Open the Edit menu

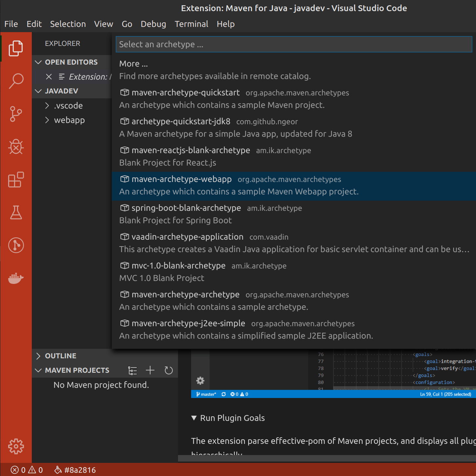point(34,24)
